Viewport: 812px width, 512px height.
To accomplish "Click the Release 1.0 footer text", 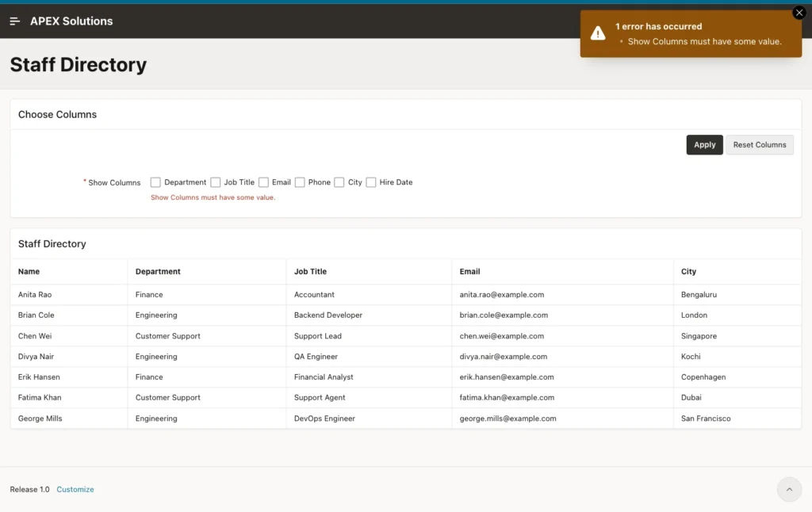I will tap(29, 489).
